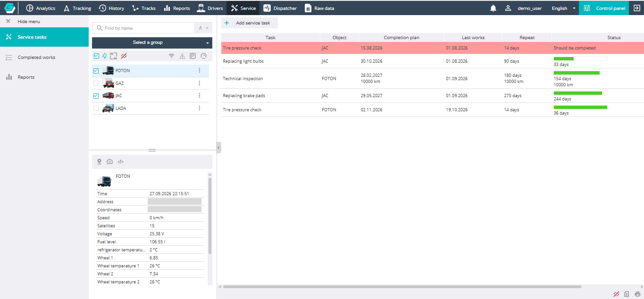Click the red slashed icon below the table

[x=616, y=294]
